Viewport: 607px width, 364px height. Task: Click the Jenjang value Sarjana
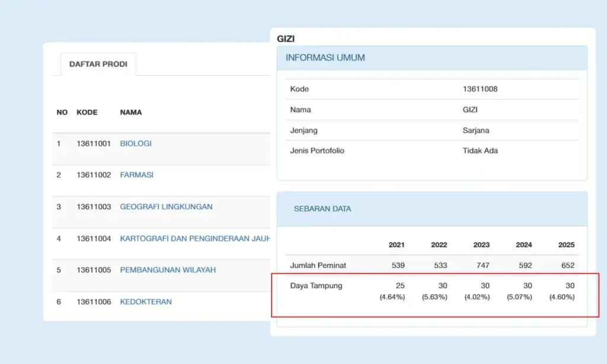click(x=478, y=130)
